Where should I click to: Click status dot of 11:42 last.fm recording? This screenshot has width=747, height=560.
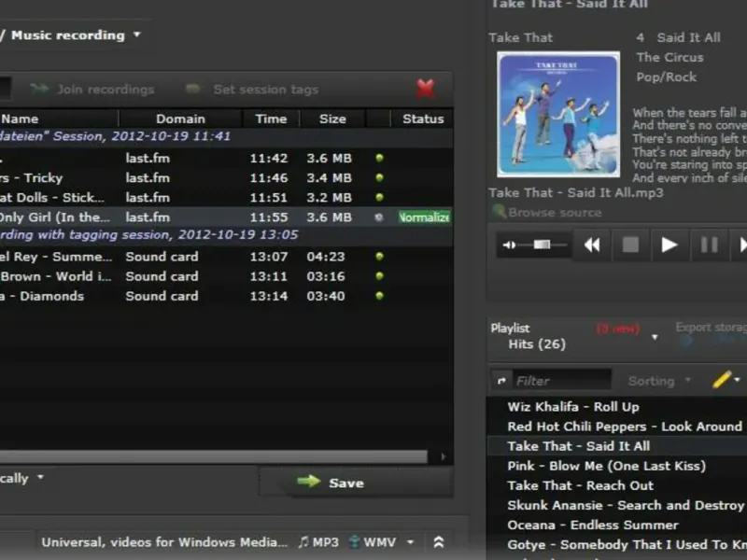tap(379, 158)
